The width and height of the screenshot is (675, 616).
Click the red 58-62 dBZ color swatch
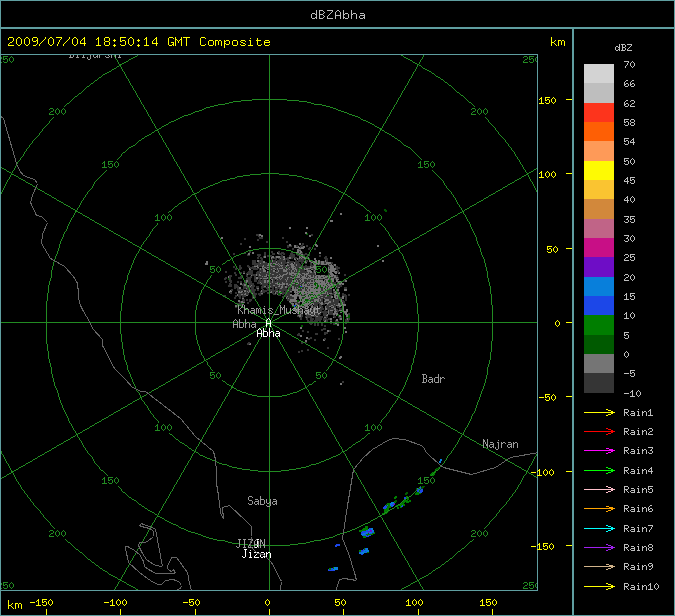pyautogui.click(x=599, y=112)
